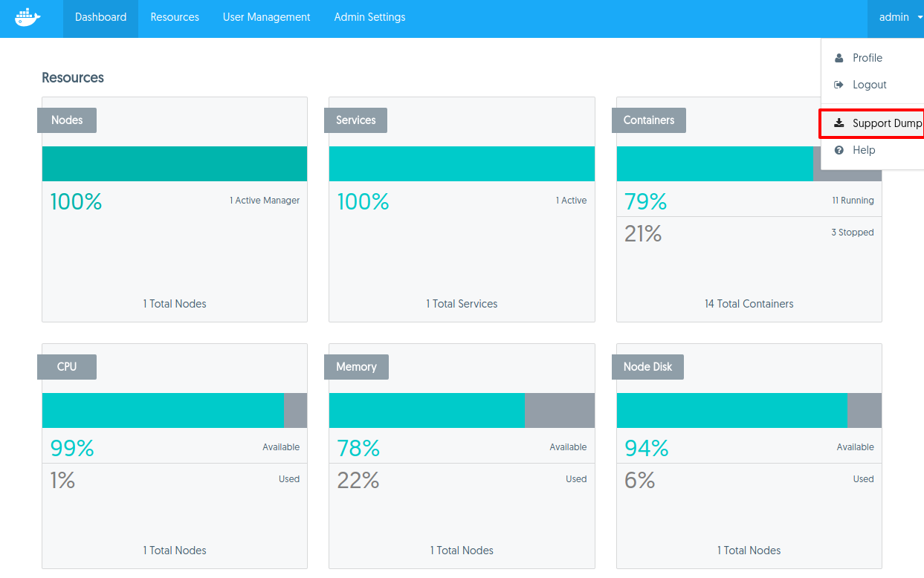Expand the admin dropdown caret

coord(920,18)
